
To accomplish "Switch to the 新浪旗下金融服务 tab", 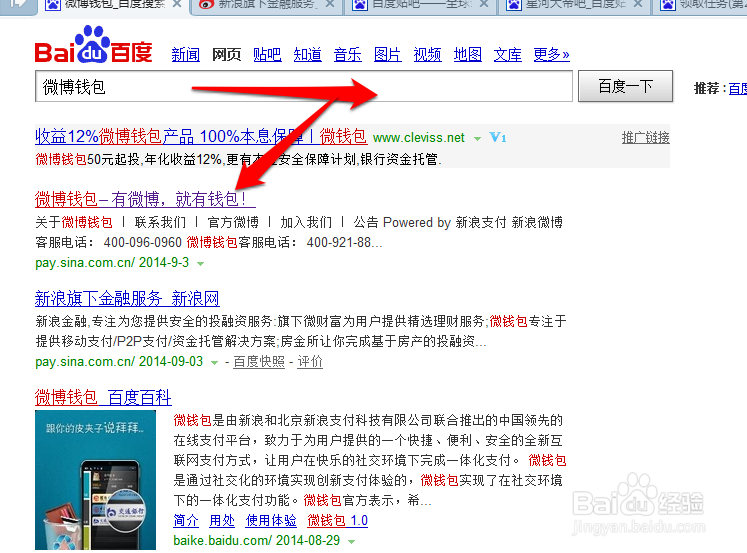I will (266, 5).
